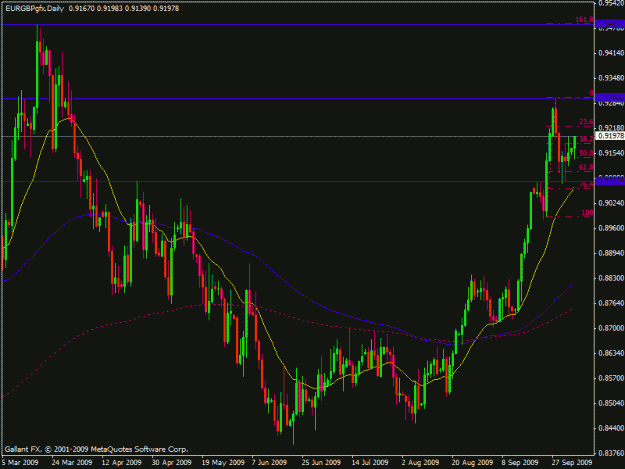Click the 38.2 Fibonacci level label
This screenshot has height=469, width=625.
point(586,139)
